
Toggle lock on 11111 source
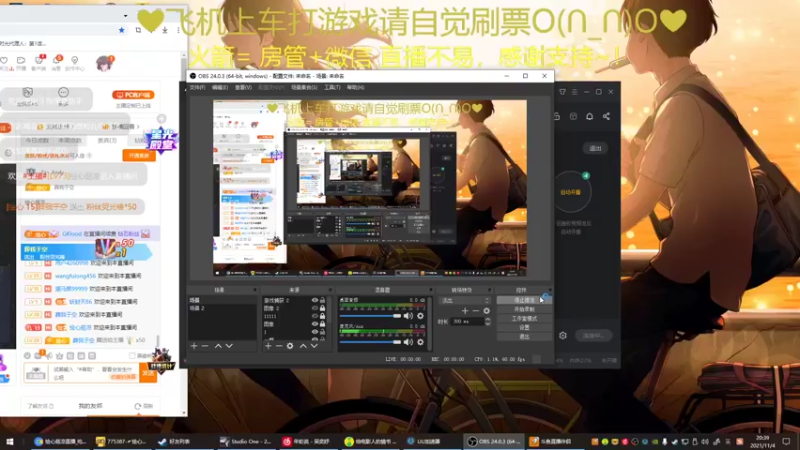point(322,316)
